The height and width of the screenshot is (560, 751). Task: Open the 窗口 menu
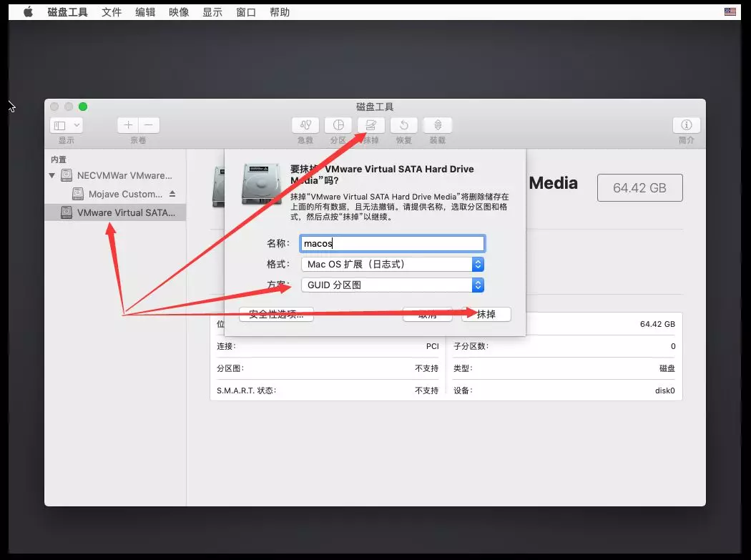[x=246, y=12]
